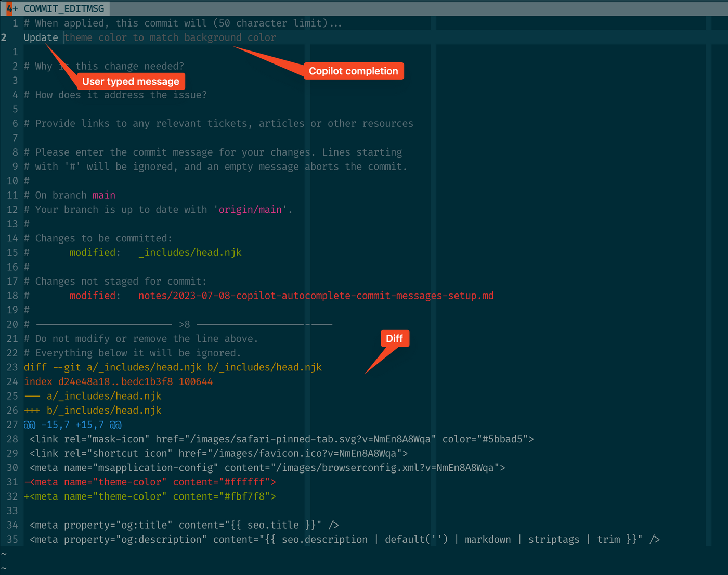Click the meta property="og:title" line

(185, 525)
